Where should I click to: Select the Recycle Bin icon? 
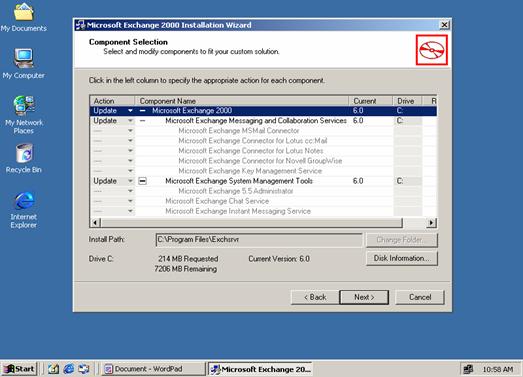[23, 158]
